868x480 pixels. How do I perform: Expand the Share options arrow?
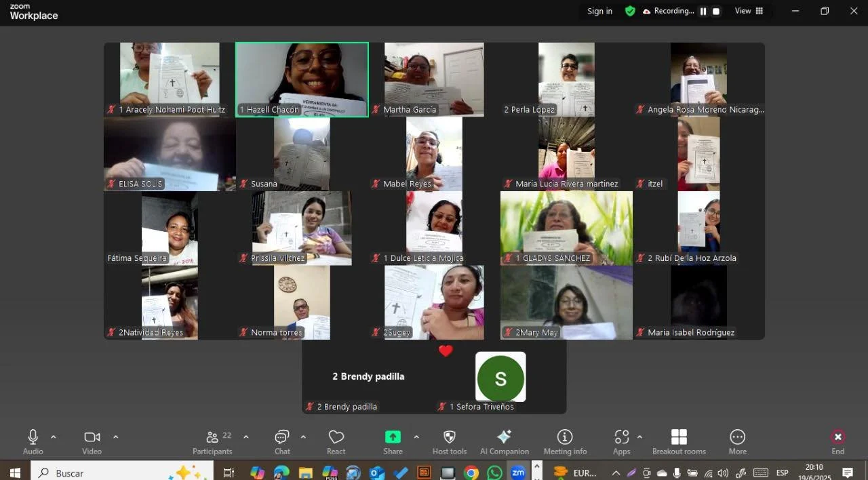(416, 437)
